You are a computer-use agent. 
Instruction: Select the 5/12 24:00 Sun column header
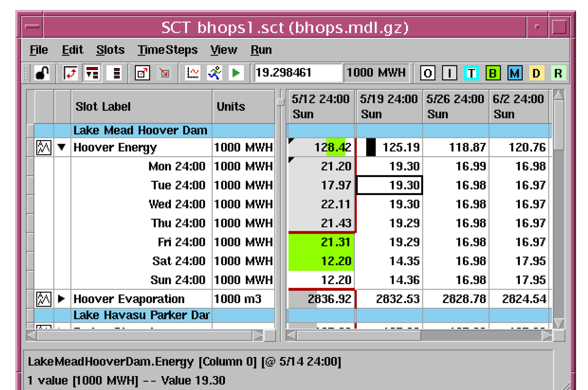point(321,107)
